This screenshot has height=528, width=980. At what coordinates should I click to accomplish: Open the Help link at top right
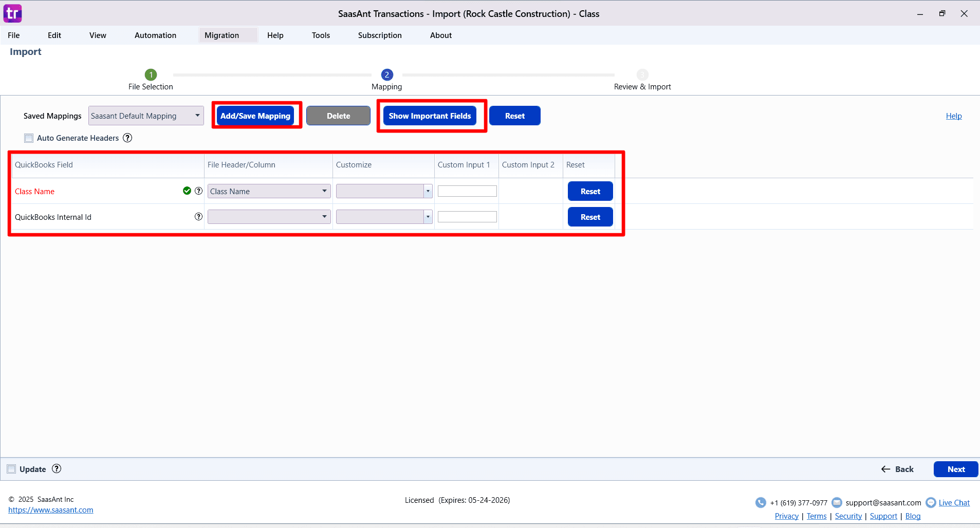click(954, 116)
